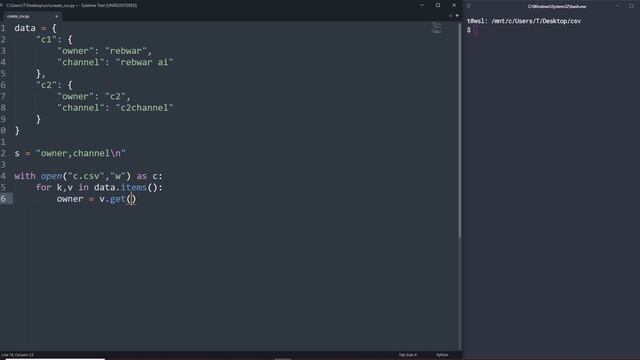Click the Line, Column indicator in status bar
The image size is (640, 360).
(x=17, y=355)
